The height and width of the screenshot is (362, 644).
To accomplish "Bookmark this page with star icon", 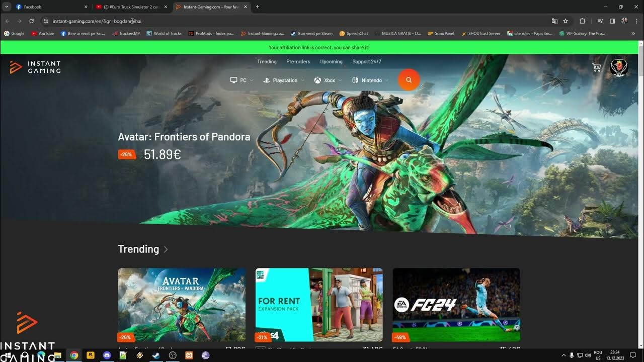I will click(x=566, y=21).
